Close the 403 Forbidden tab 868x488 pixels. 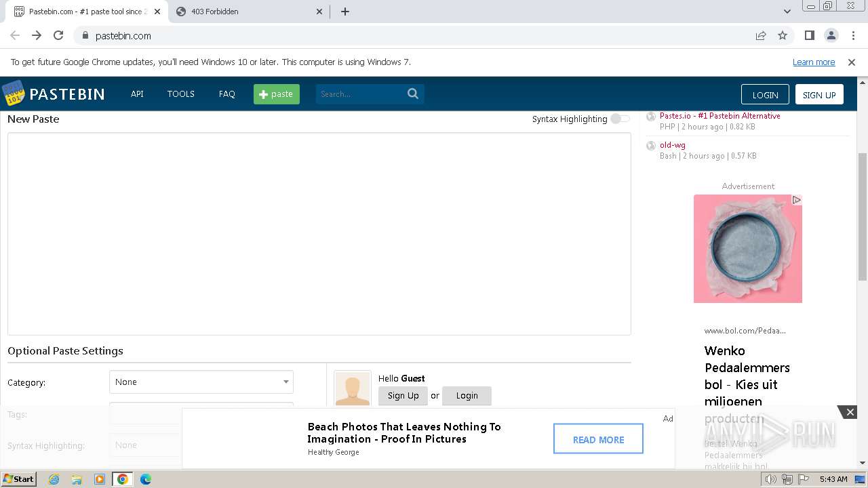pos(320,12)
